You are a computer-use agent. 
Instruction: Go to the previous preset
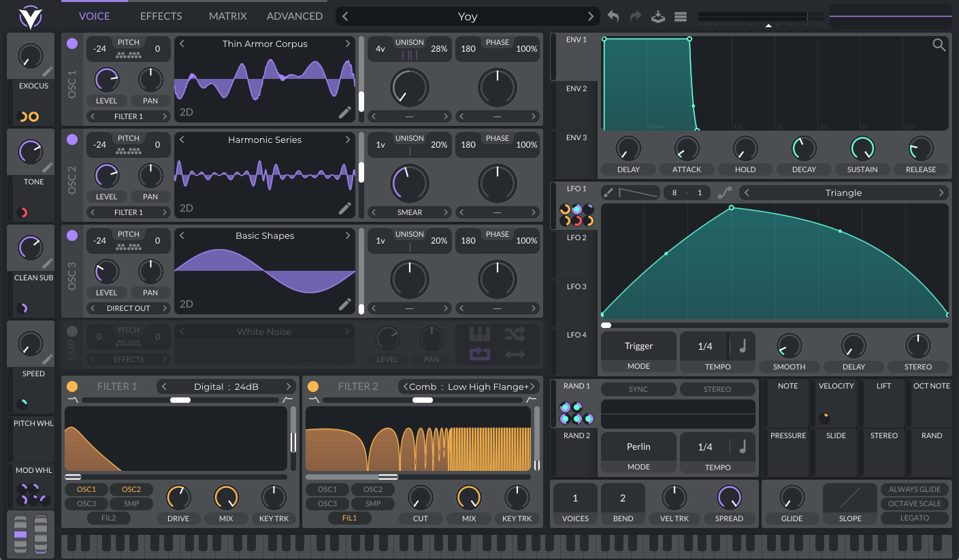pos(346,16)
